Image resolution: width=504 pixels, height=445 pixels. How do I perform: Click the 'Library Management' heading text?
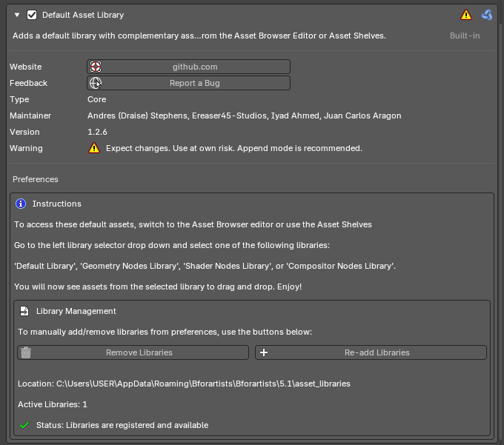pyautogui.click(x=76, y=311)
